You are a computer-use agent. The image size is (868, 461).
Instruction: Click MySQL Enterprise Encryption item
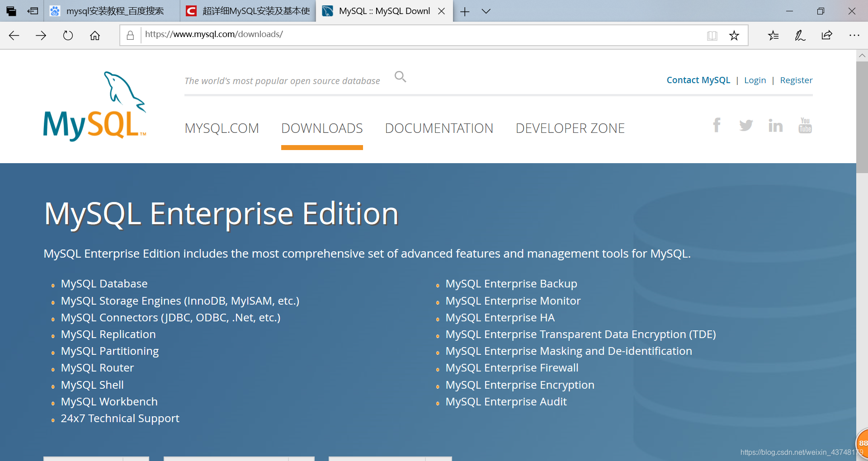(520, 385)
